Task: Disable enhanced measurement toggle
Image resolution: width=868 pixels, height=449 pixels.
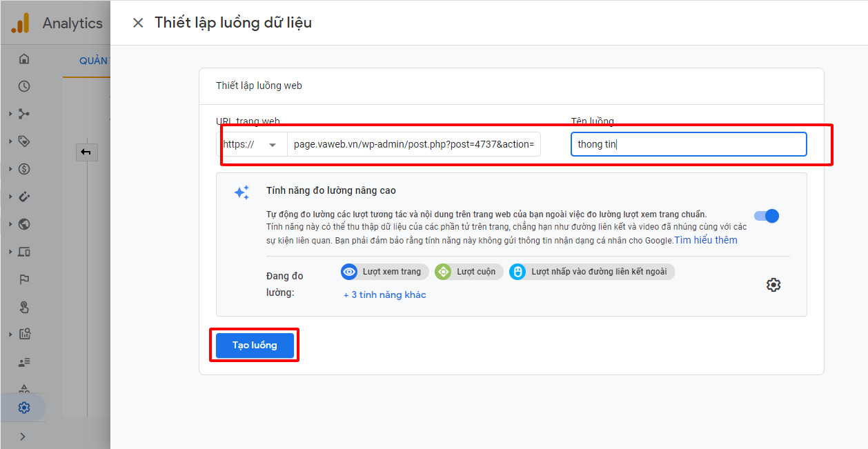Action: 767,216
